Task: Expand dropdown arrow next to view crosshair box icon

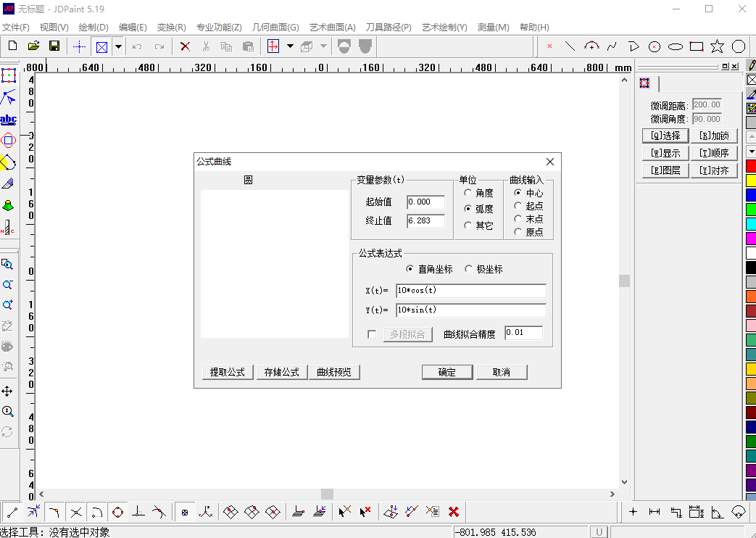Action: (118, 47)
